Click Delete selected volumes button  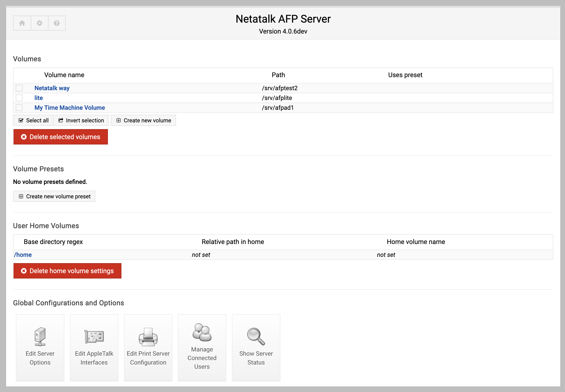pos(61,137)
